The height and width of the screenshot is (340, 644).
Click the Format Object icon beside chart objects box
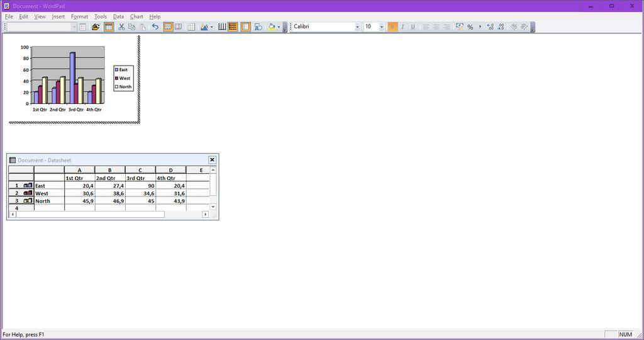point(82,26)
